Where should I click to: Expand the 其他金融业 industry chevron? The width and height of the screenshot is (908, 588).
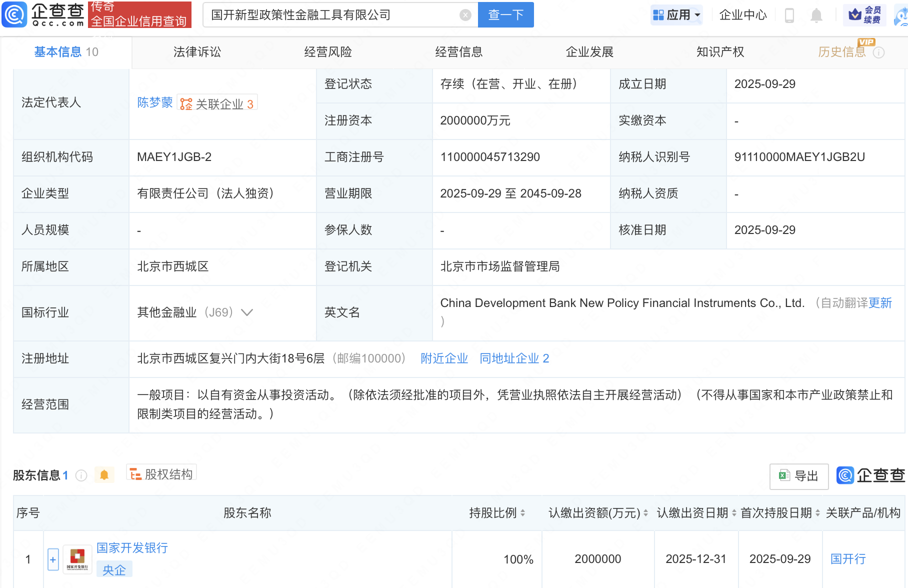[247, 312]
